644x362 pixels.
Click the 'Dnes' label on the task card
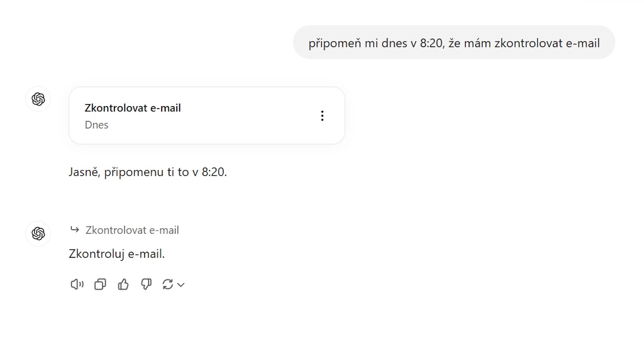[97, 125]
